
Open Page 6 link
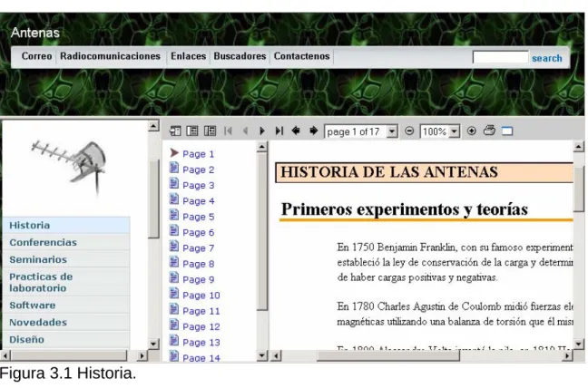199,233
